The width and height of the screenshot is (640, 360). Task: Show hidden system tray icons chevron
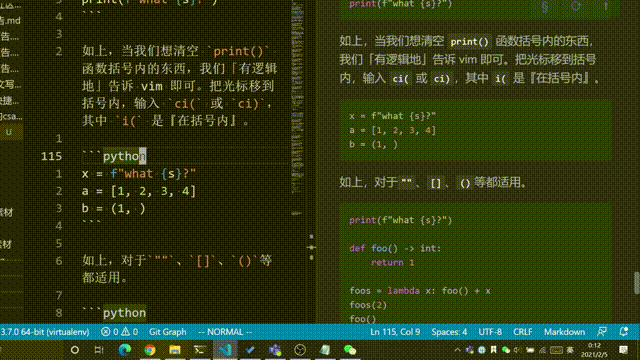(x=457, y=350)
